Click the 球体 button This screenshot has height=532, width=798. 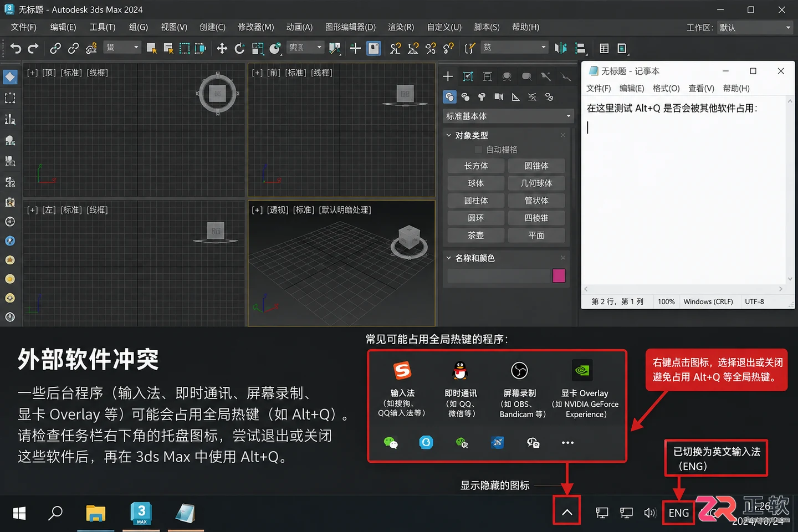click(x=476, y=183)
